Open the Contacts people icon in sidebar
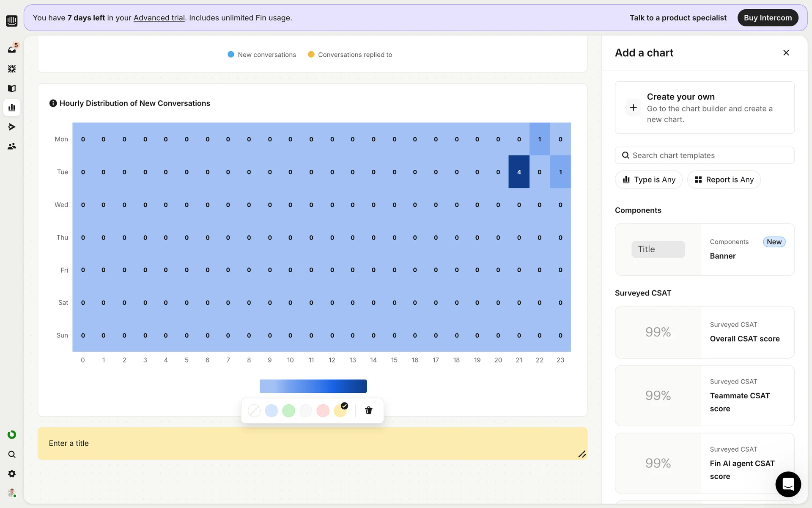Viewport: 812px width, 508px height. [12, 146]
